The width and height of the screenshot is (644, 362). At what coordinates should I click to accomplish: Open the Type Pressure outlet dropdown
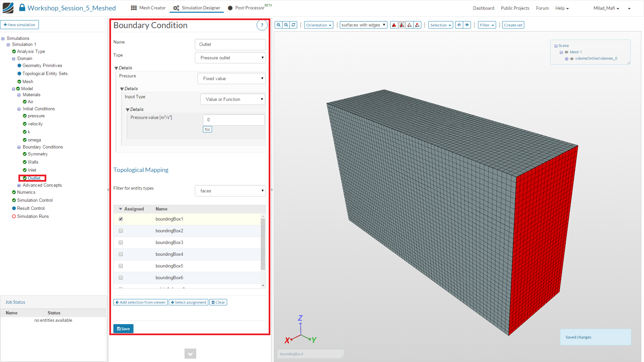pyautogui.click(x=230, y=58)
